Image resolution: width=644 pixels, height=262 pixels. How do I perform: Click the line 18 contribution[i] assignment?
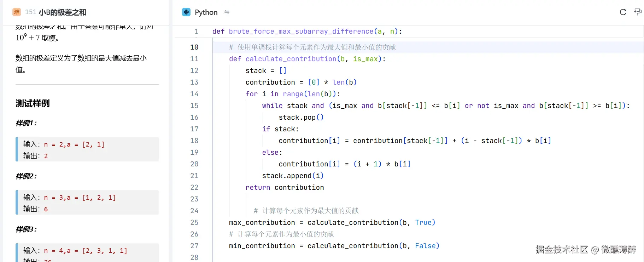pyautogui.click(x=415, y=141)
